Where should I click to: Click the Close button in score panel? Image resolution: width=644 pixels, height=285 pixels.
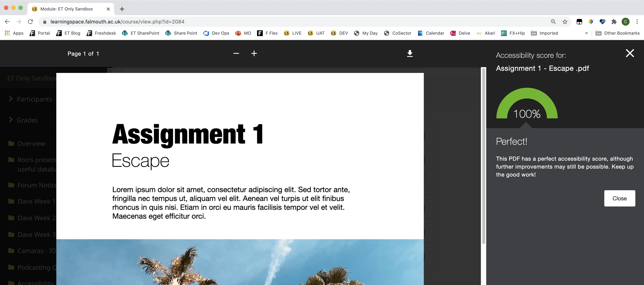[619, 198]
